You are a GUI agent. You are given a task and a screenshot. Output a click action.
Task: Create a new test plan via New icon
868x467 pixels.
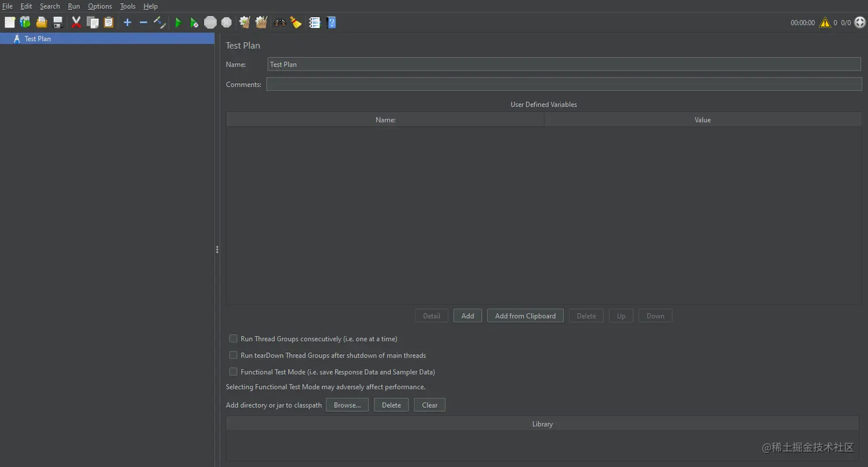tap(10, 22)
